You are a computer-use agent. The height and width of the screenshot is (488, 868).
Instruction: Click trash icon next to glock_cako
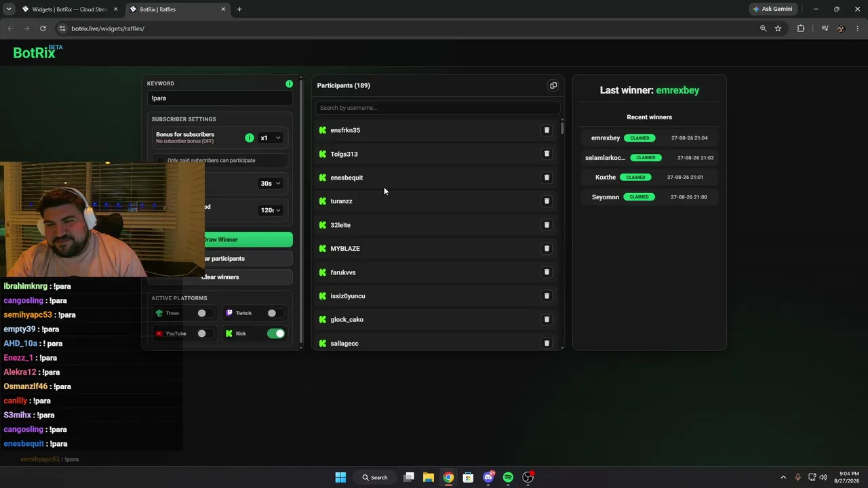(547, 320)
